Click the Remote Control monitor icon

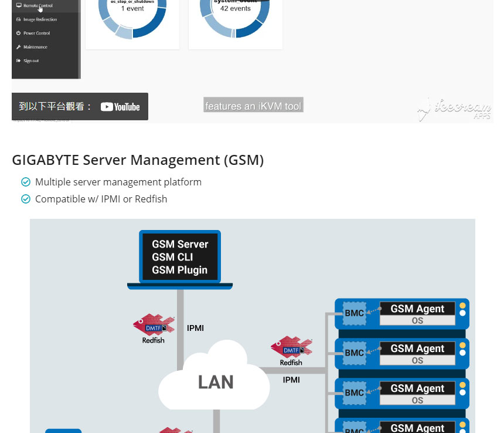(19, 5)
